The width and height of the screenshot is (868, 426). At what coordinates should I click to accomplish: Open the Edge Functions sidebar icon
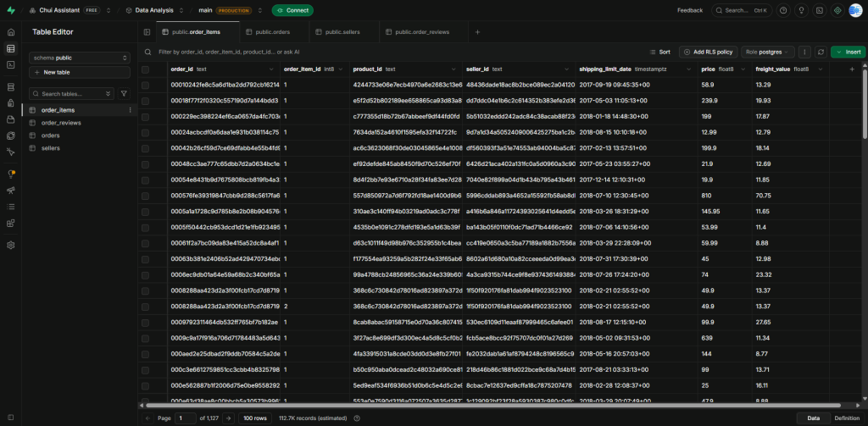pos(10,135)
